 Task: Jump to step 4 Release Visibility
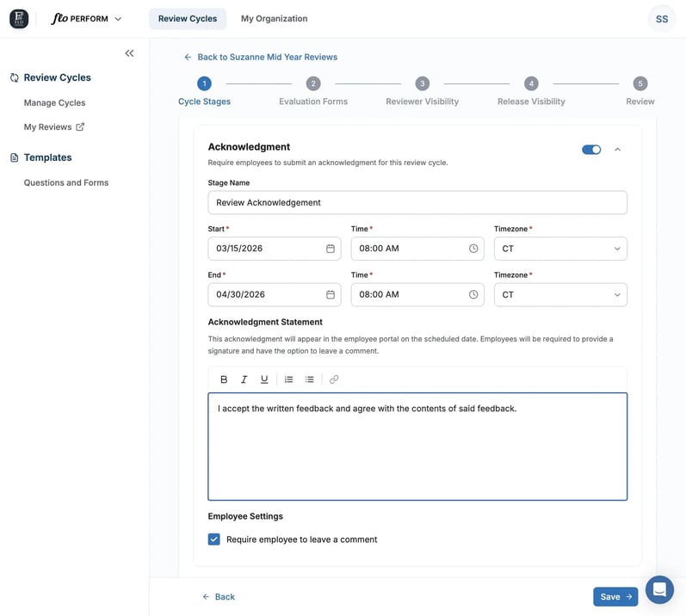[531, 90]
